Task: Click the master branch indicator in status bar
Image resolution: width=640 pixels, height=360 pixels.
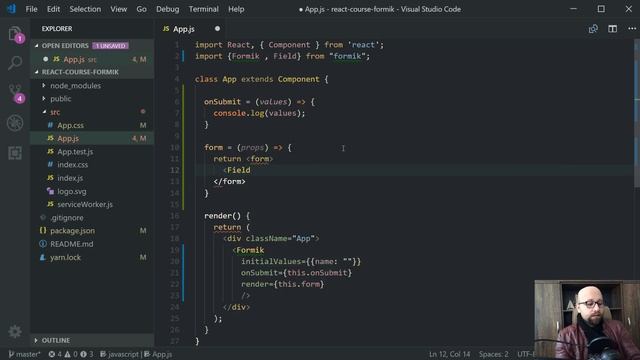Action: click(x=24, y=354)
